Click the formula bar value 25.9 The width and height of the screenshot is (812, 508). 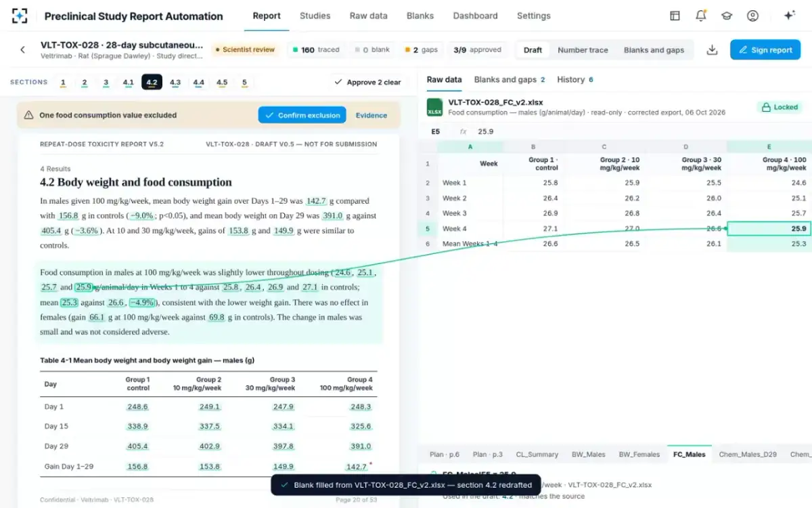click(486, 131)
